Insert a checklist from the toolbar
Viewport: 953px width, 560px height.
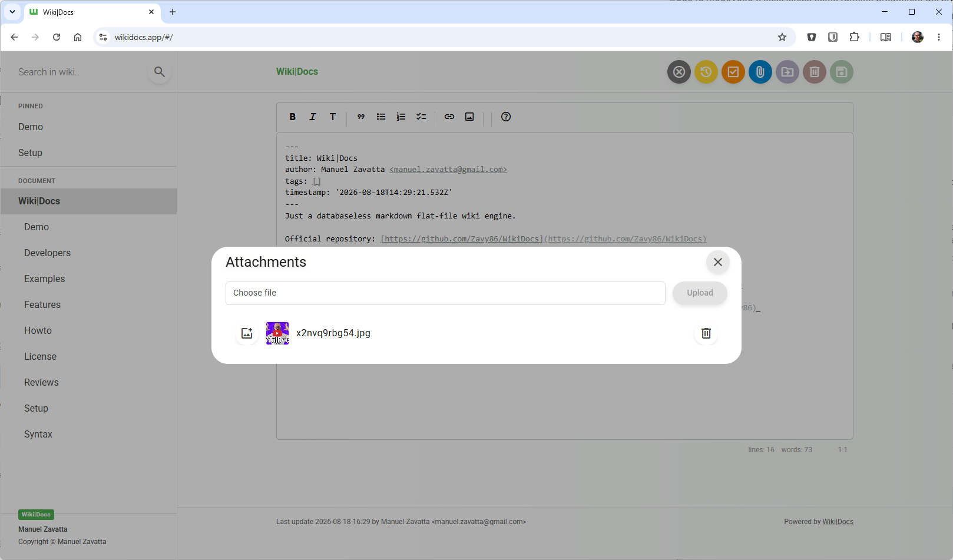421,117
